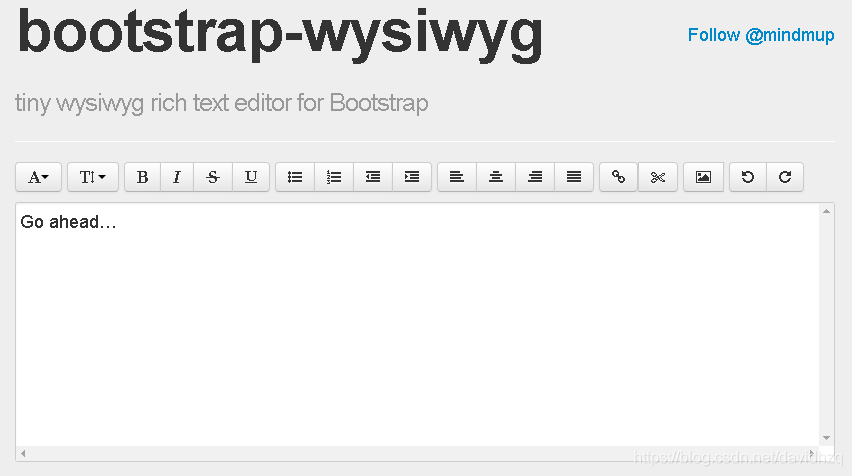Viewport: 852px width, 476px height.
Task: Open the font size dropdown
Action: tap(93, 177)
